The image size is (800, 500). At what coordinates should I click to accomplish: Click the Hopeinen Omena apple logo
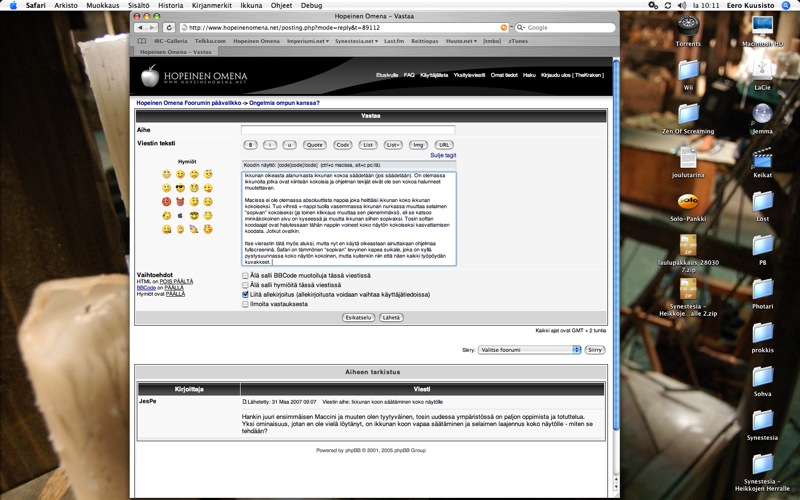pos(150,76)
